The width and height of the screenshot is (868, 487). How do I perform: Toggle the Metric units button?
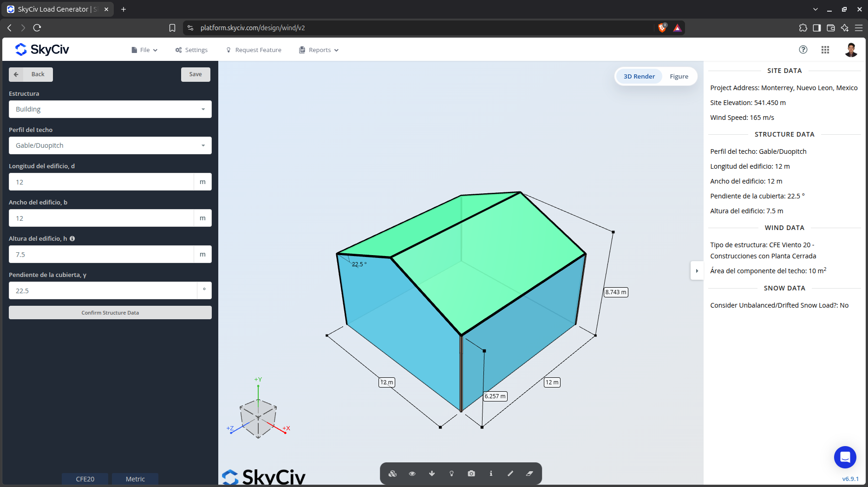point(135,479)
